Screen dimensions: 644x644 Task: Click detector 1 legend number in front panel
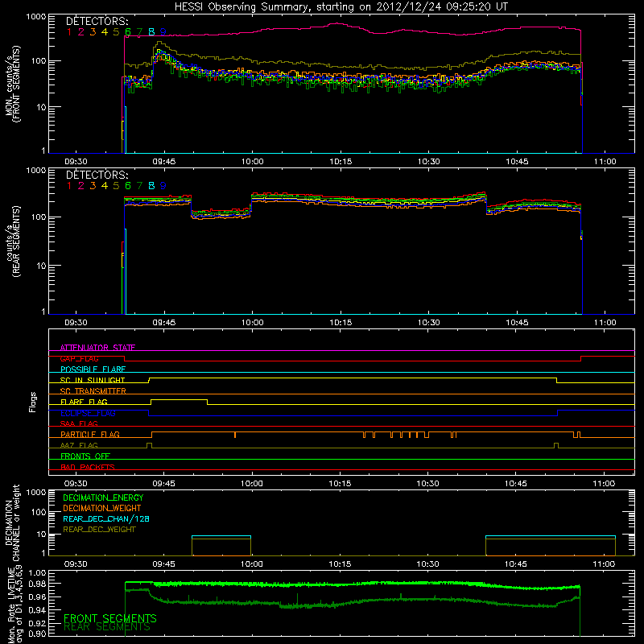69,31
